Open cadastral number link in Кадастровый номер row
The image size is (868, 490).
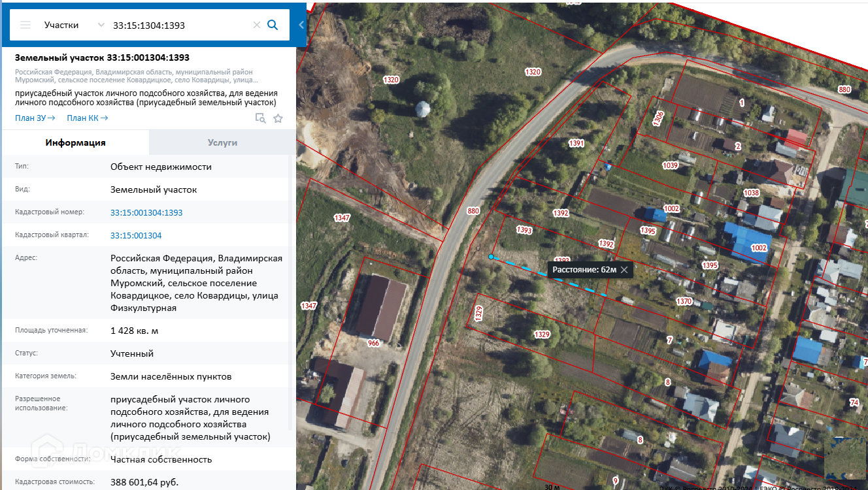(x=146, y=212)
